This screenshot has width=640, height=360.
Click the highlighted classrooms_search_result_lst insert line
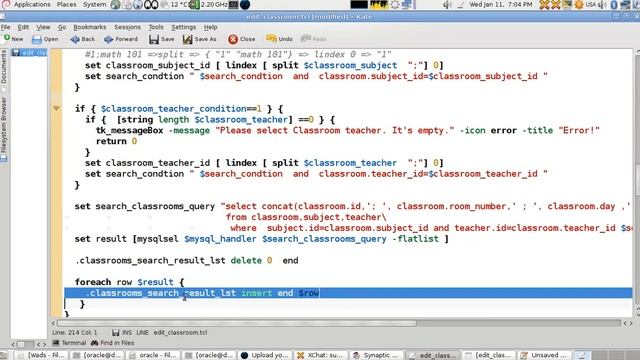coord(348,293)
